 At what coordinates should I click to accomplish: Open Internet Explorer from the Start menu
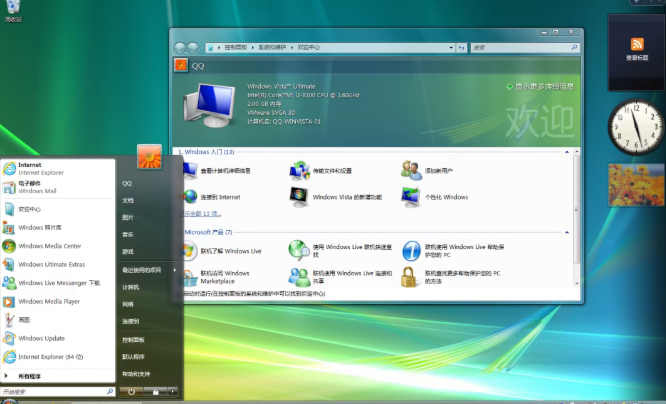coord(58,169)
